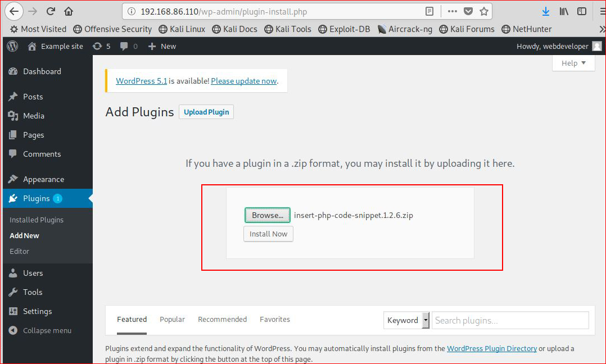Viewport: 606px width, 364px height.
Task: Open Kali Docs bookmark
Action: [234, 29]
